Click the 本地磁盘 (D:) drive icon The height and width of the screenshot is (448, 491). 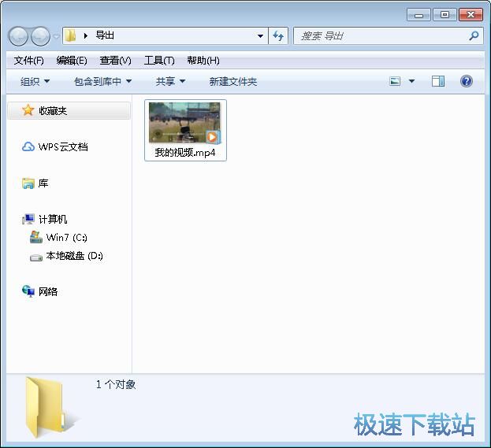[36, 257]
